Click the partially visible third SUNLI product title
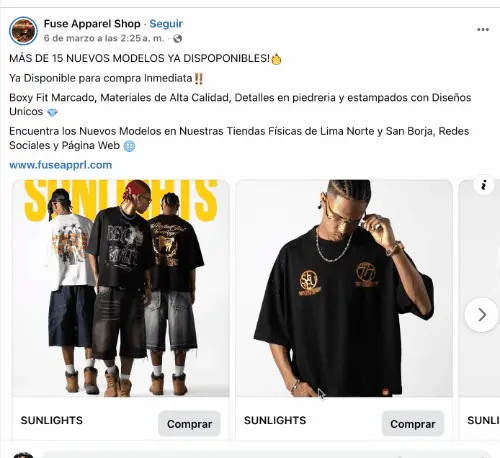Viewport: 500px width, 458px height. pos(483,420)
